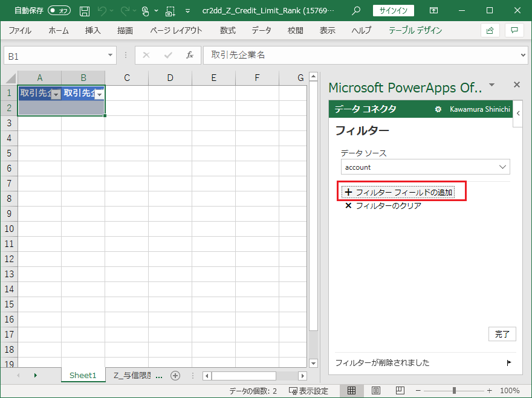Click the search magnifier icon

[x=356, y=10]
